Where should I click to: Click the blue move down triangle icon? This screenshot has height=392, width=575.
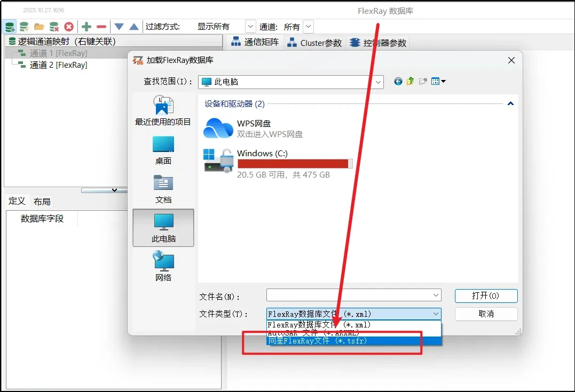(x=119, y=27)
